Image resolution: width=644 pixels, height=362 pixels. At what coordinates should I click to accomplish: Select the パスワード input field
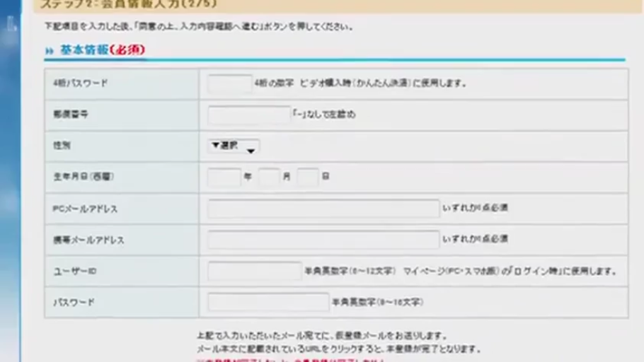point(268,302)
